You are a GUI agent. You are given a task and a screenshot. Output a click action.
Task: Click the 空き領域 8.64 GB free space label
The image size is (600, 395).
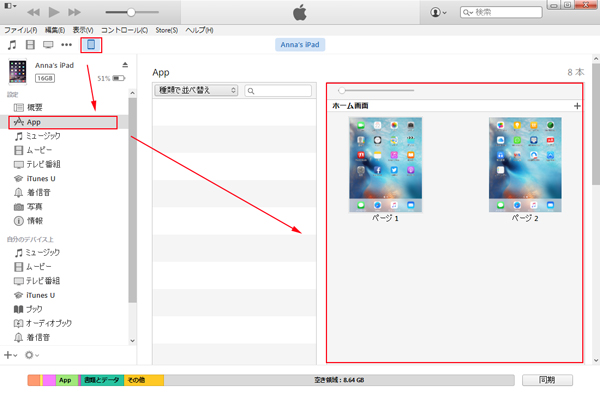click(339, 380)
